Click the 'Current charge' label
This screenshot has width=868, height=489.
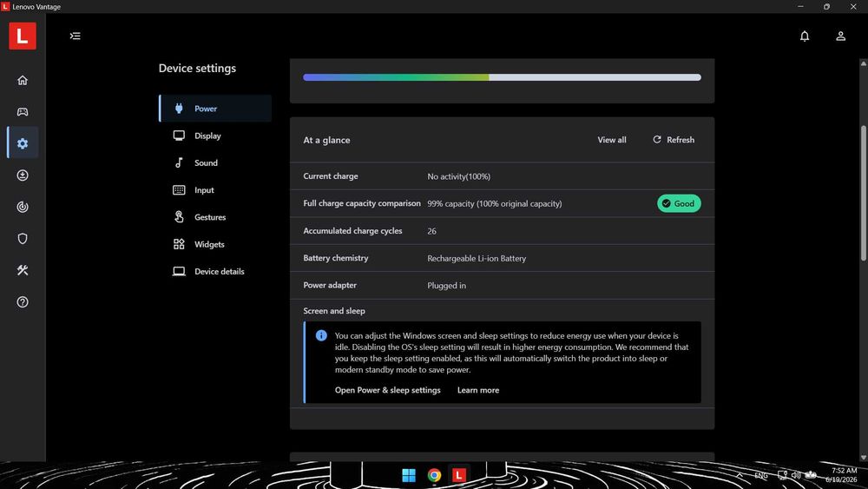331,176
